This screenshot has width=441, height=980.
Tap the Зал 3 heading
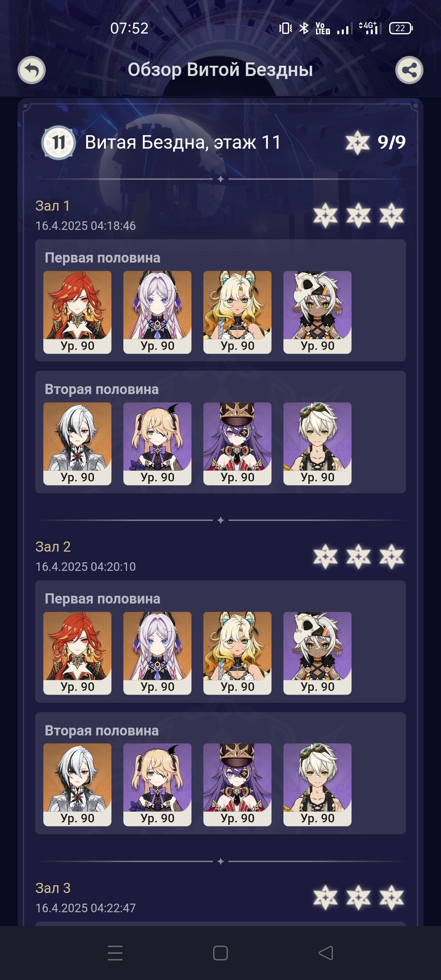53,888
